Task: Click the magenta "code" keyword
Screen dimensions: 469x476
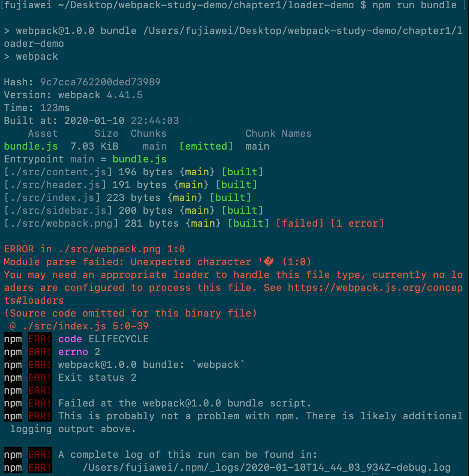Action: tap(70, 339)
